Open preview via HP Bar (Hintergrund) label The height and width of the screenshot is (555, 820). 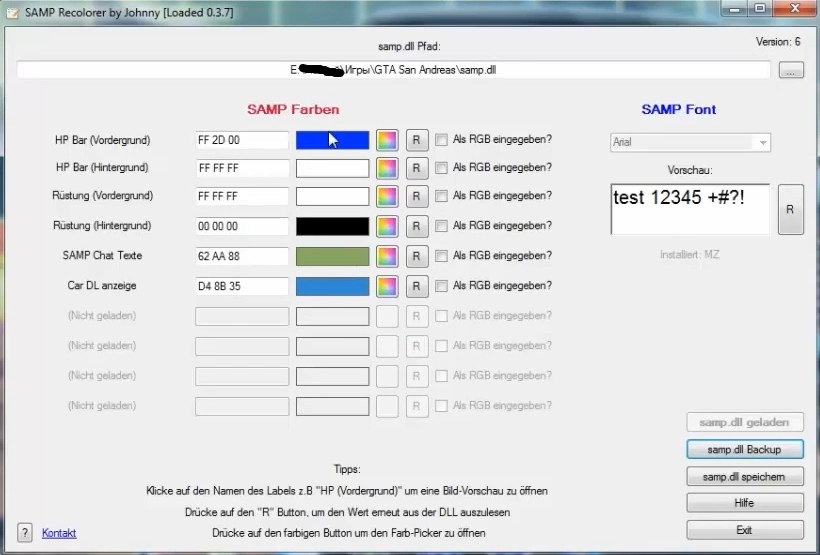click(102, 168)
